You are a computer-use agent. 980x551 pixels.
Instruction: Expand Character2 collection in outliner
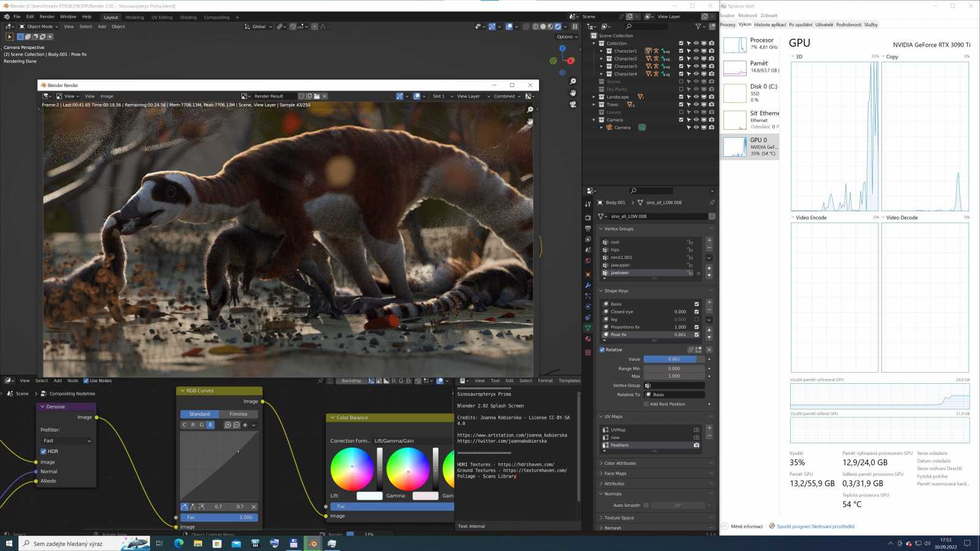(601, 59)
